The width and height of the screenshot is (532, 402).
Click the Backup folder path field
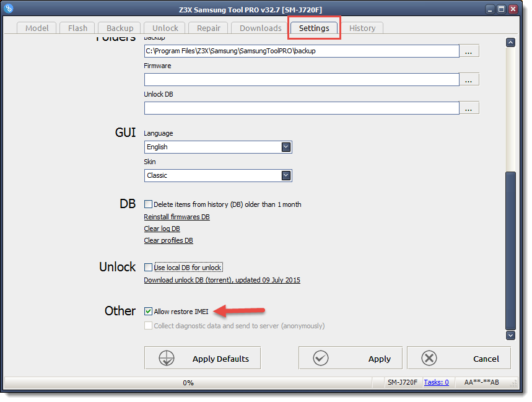pos(302,51)
